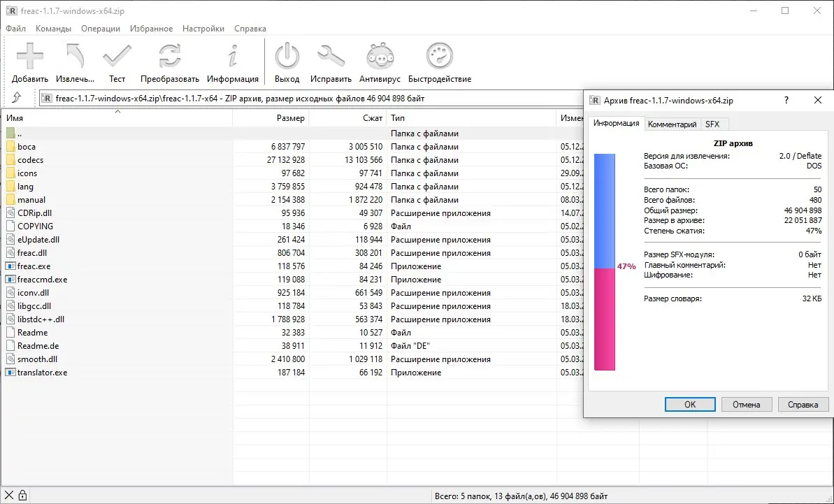834x504 pixels.
Task: Open the Быстродействие benchmark icon
Action: (439, 56)
